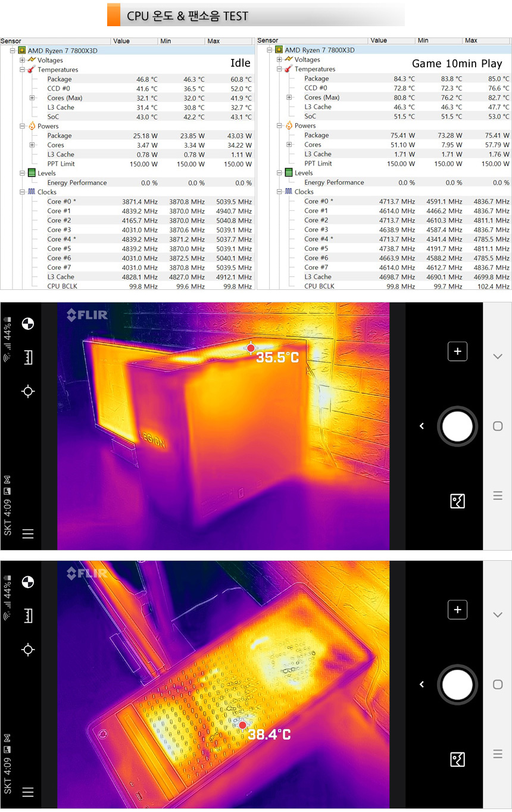Click the 38.4°C red spot marker
Screen dimensions: 512x812
[242, 725]
